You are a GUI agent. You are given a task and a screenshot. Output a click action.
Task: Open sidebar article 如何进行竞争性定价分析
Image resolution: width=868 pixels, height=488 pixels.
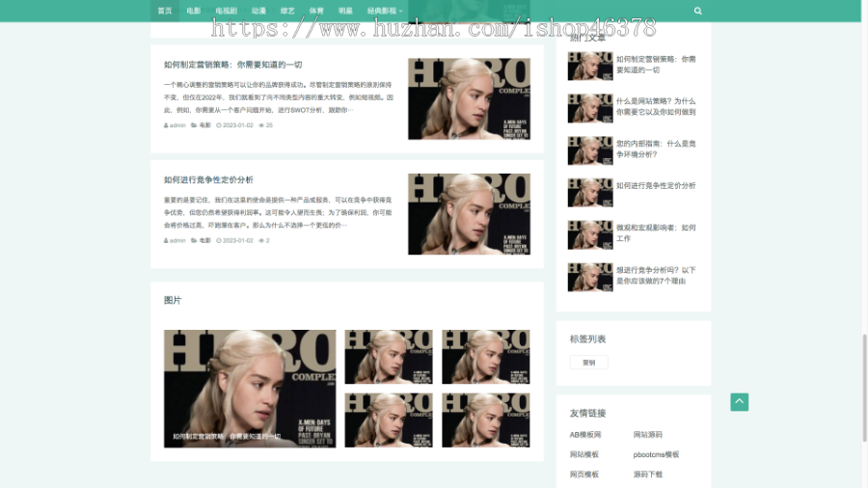[656, 186]
